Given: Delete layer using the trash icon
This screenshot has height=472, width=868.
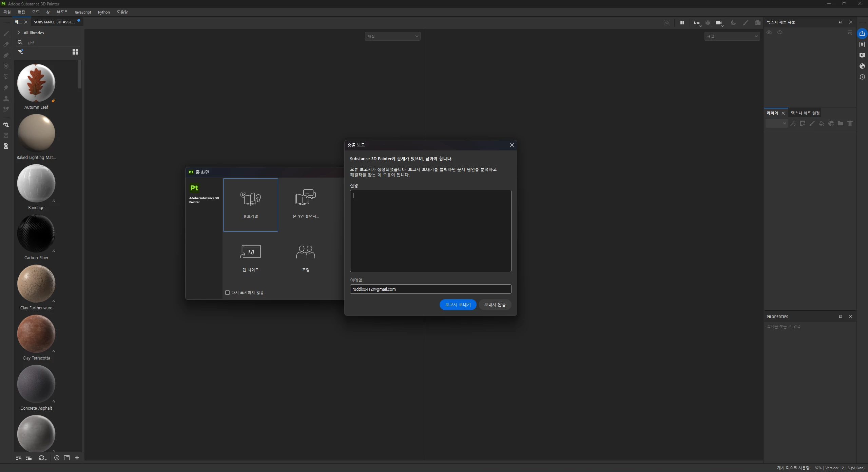Looking at the screenshot, I should pyautogui.click(x=850, y=124).
